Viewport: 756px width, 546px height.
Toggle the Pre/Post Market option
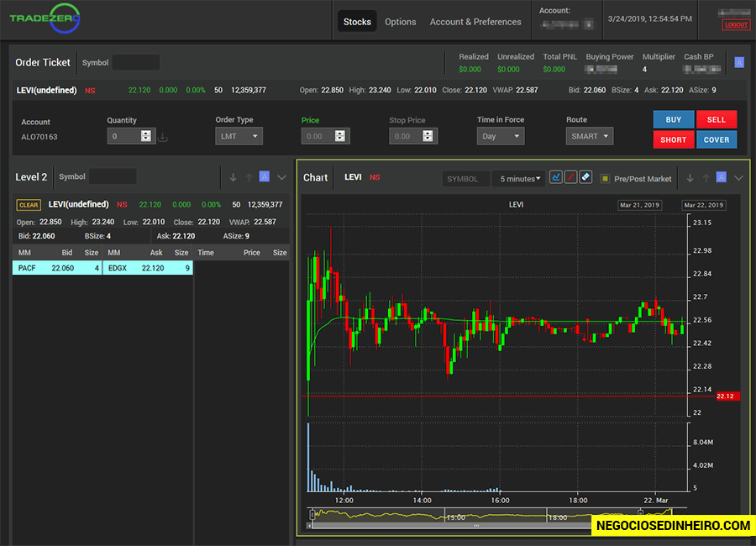(x=605, y=178)
